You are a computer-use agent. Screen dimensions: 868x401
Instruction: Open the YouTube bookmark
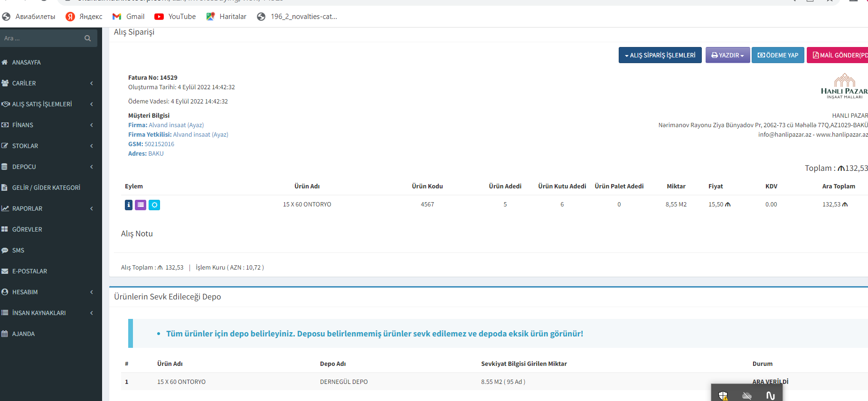(175, 17)
